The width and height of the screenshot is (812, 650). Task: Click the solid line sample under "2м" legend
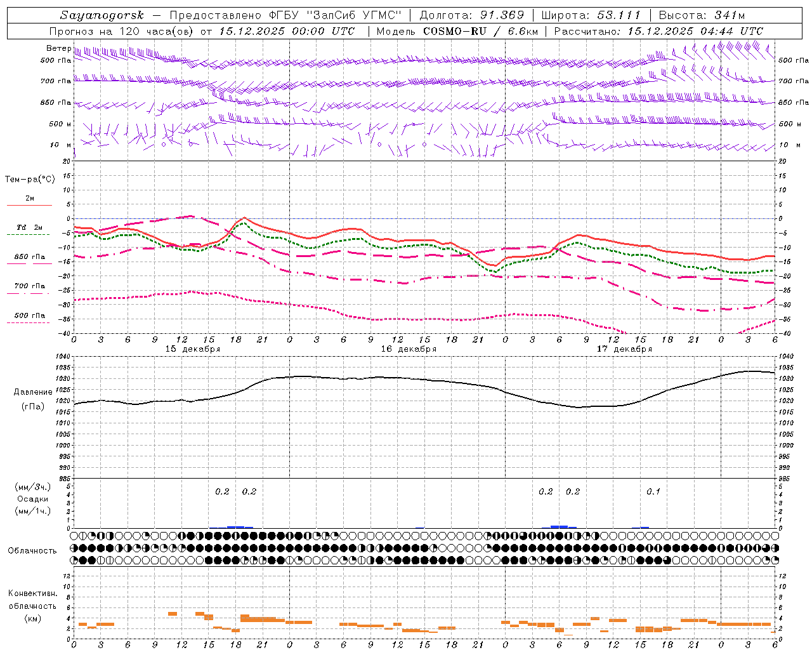tap(29, 206)
